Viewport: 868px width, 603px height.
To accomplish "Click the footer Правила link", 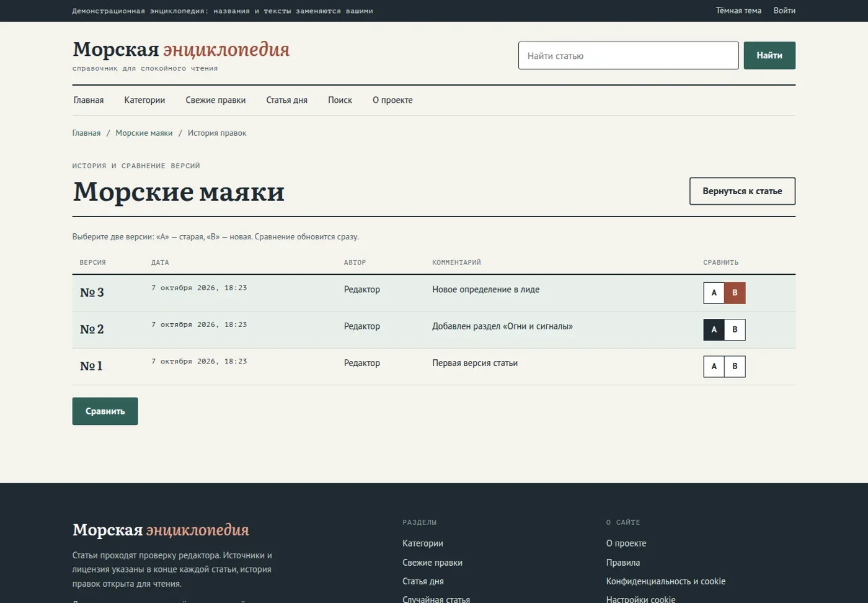I will coord(623,563).
